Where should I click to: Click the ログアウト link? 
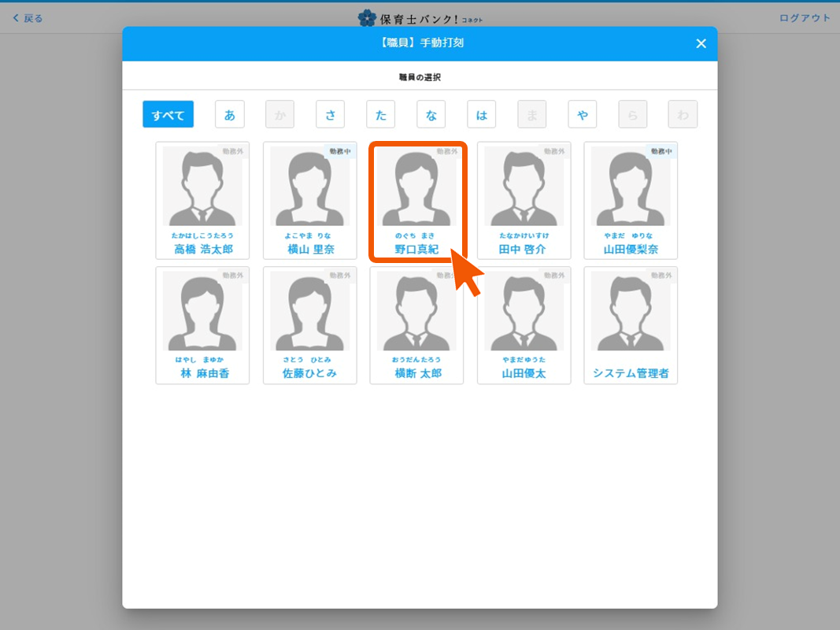pyautogui.click(x=805, y=18)
